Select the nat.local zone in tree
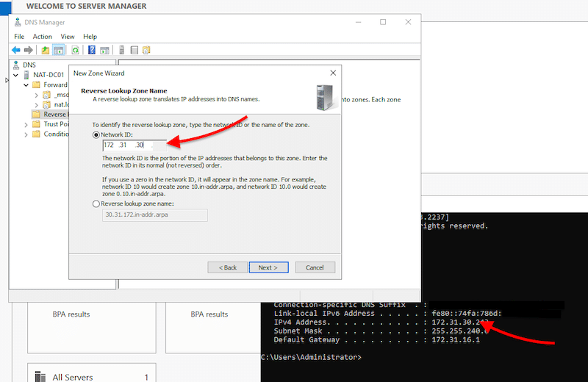Image resolution: width=588 pixels, height=382 pixels. [x=61, y=104]
